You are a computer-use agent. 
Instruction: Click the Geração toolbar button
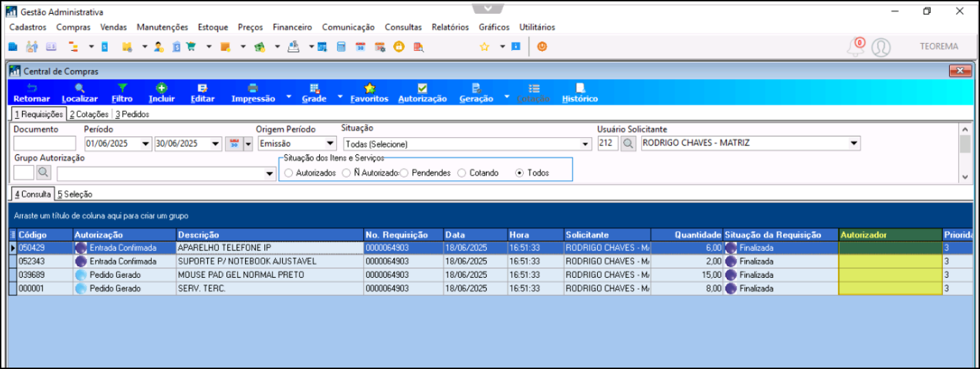pos(476,93)
